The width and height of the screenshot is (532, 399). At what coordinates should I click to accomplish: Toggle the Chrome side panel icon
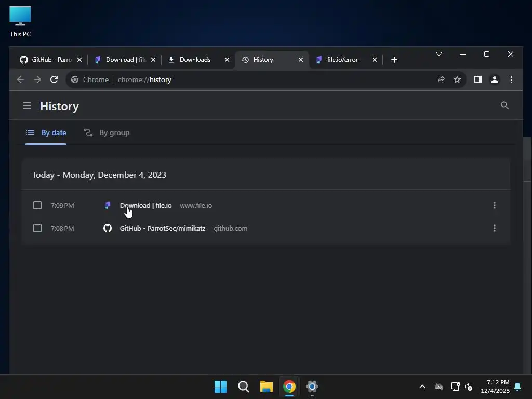tap(478, 79)
